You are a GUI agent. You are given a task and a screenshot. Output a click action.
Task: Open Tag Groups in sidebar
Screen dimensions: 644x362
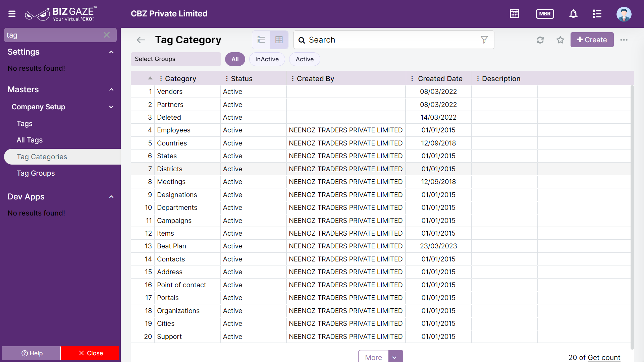tap(36, 173)
